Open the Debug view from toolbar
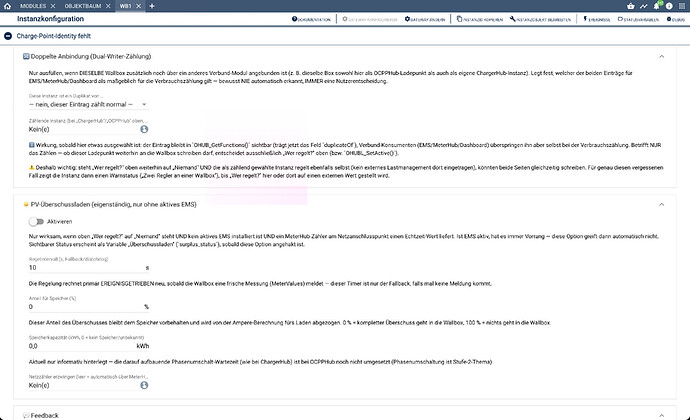Image resolution: width=690 pixels, height=420 pixels. [x=675, y=19]
